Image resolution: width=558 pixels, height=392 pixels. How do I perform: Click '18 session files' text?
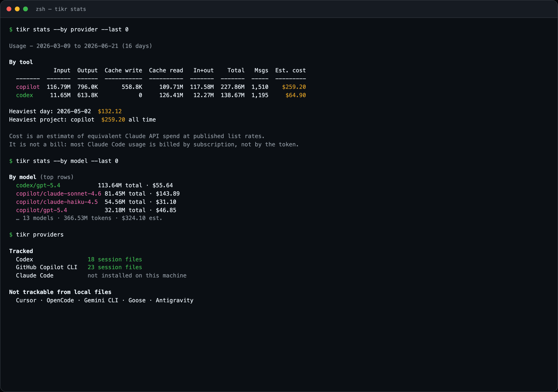(x=115, y=259)
